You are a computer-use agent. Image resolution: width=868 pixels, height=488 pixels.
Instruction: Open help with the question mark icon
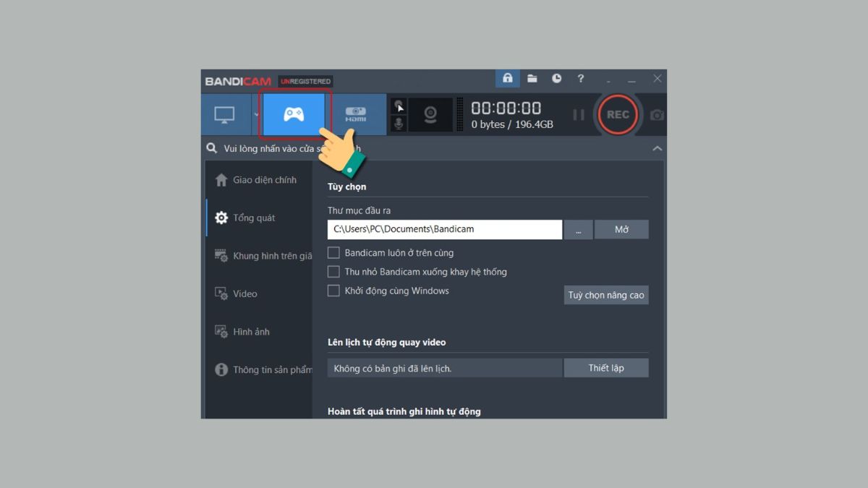coord(580,79)
